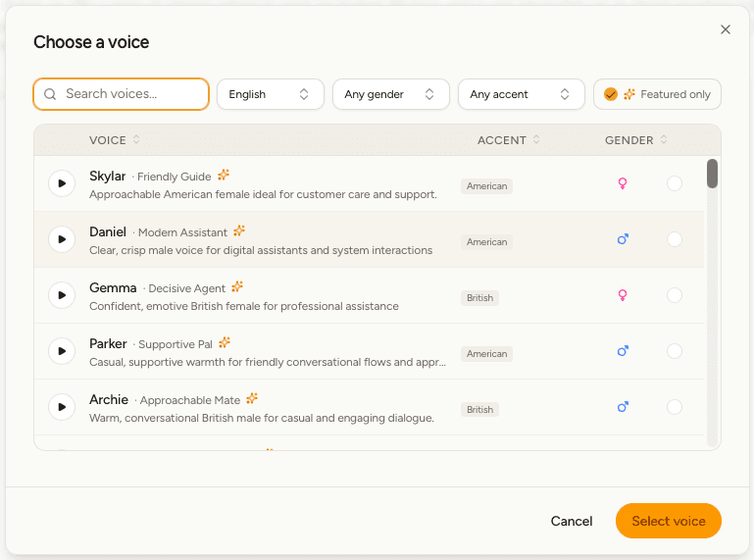Play the Archie voice preview

point(62,407)
